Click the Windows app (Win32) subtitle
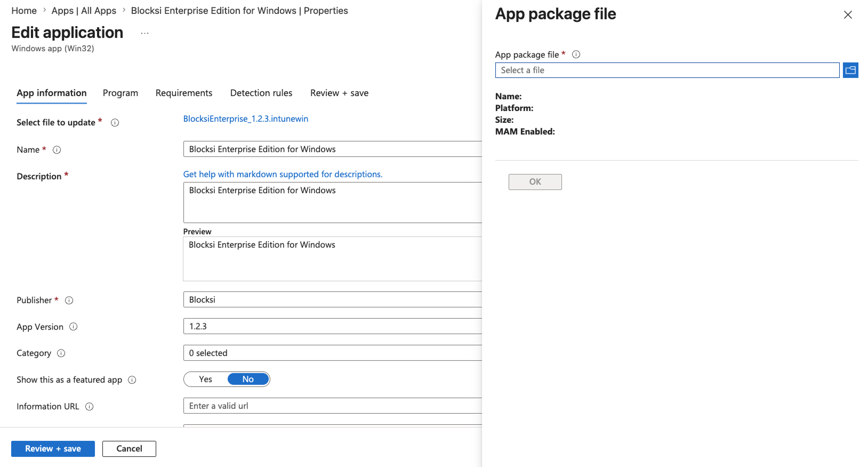The image size is (868, 467). [53, 49]
